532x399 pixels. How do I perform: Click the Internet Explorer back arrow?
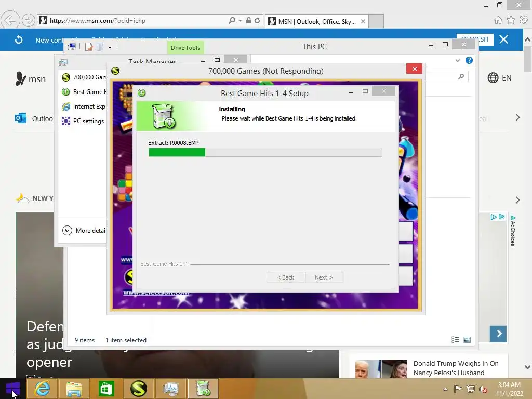point(10,20)
